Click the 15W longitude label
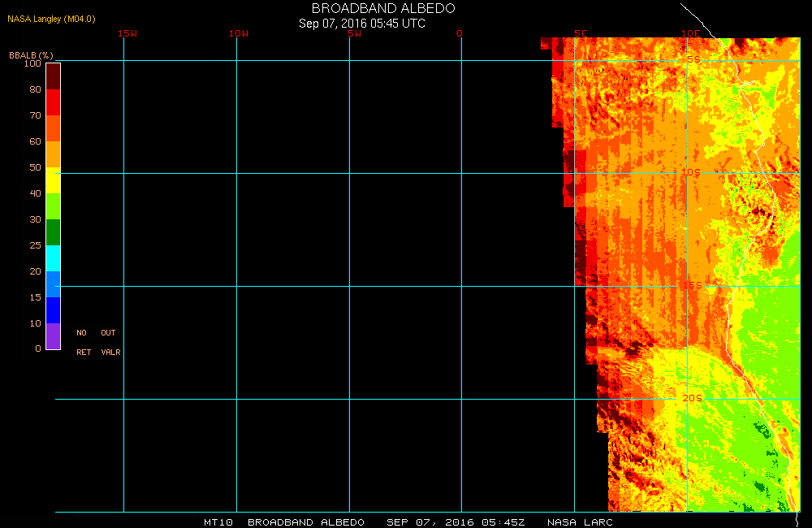Screen dimensions: 812x528 [127, 33]
